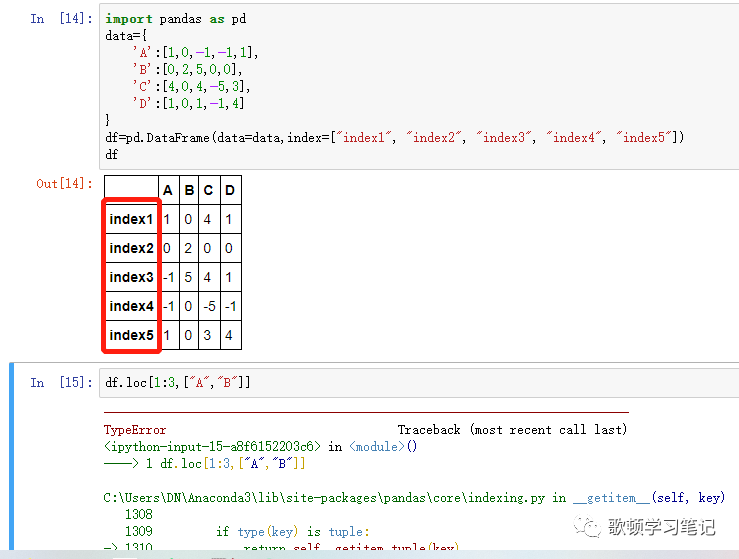The height and width of the screenshot is (559, 739).
Task: Click column header A in output table
Action: click(x=168, y=190)
